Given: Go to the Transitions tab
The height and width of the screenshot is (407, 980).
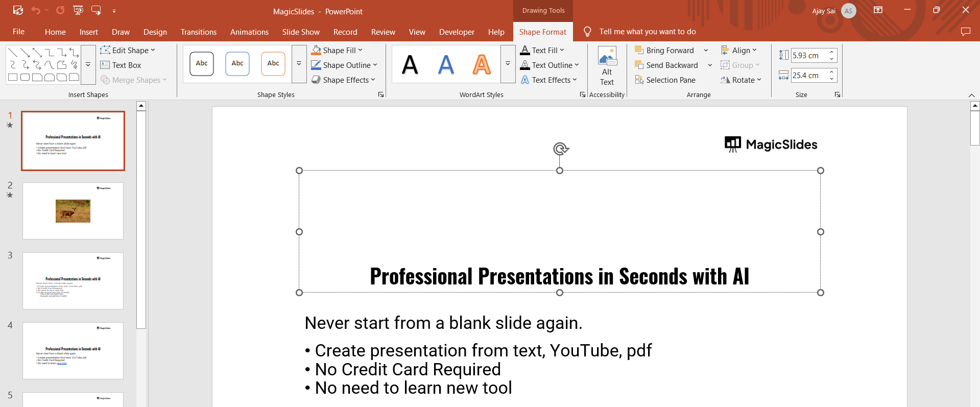Looking at the screenshot, I should pos(199,32).
